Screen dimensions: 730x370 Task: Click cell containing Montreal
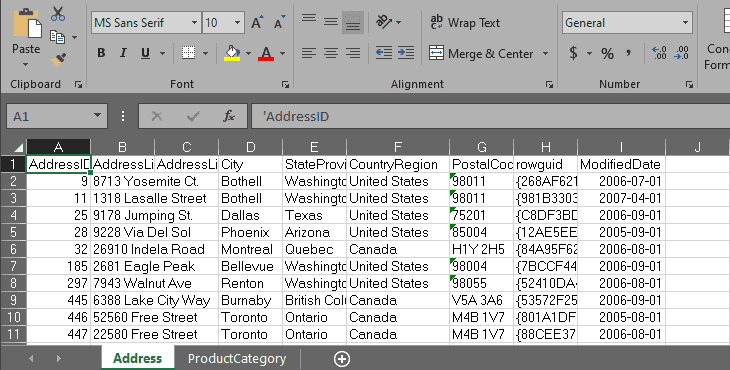point(250,249)
